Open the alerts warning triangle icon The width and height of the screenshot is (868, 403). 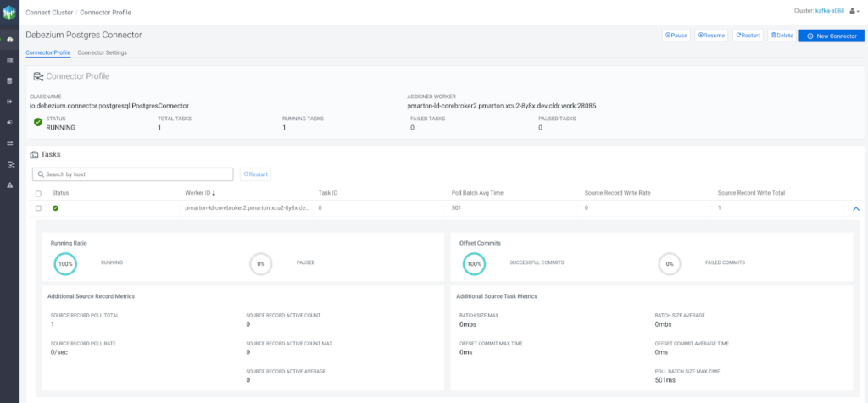click(x=9, y=185)
